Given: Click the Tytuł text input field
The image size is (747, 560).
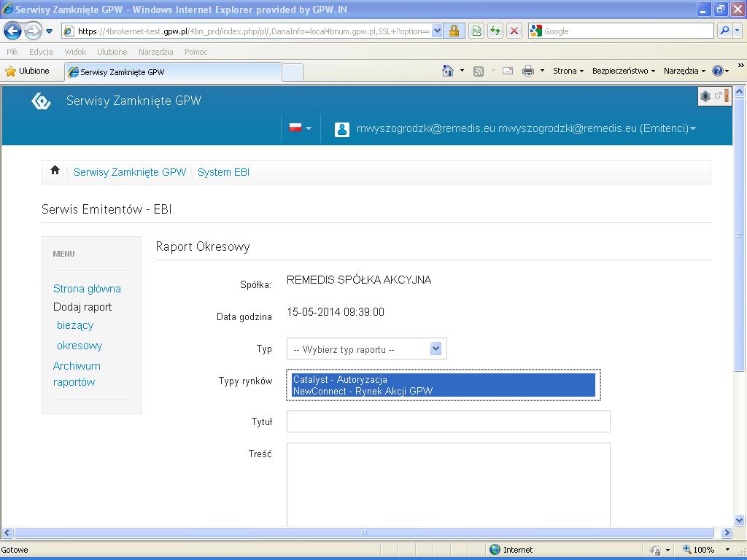Looking at the screenshot, I should coord(449,421).
